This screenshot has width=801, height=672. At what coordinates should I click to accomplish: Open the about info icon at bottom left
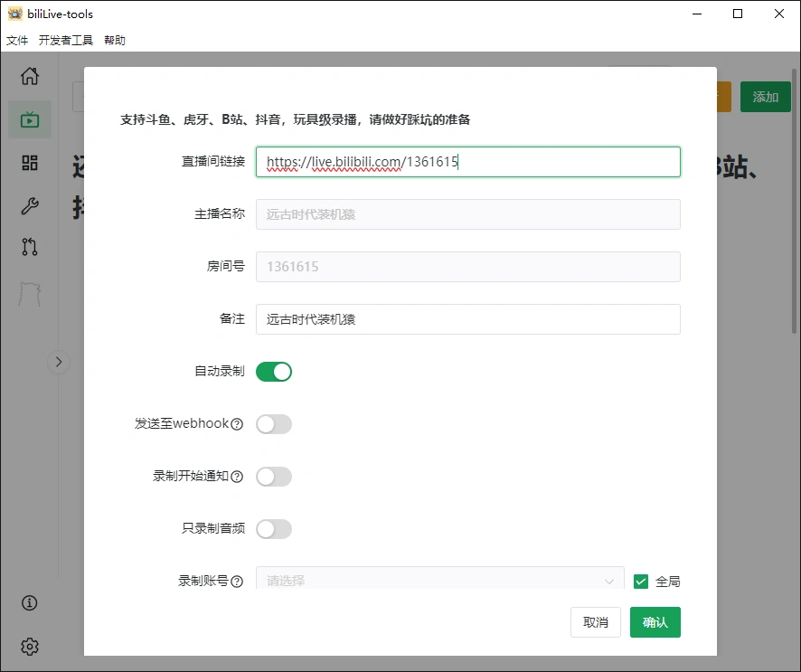coord(29,603)
